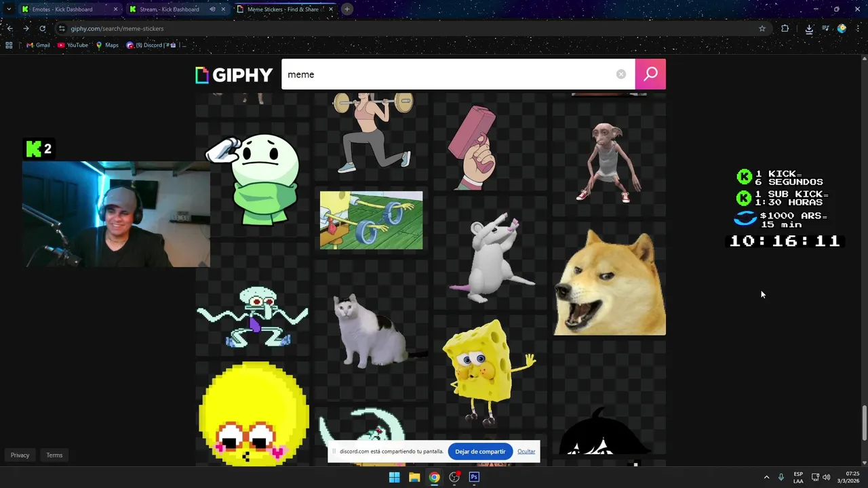Open a new browser tab
868x488 pixels.
tap(347, 9)
